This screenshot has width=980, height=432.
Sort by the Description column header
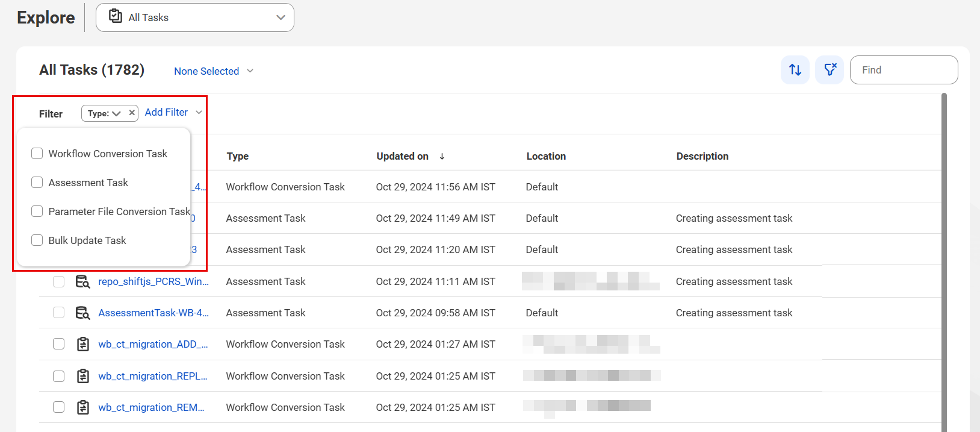point(702,156)
